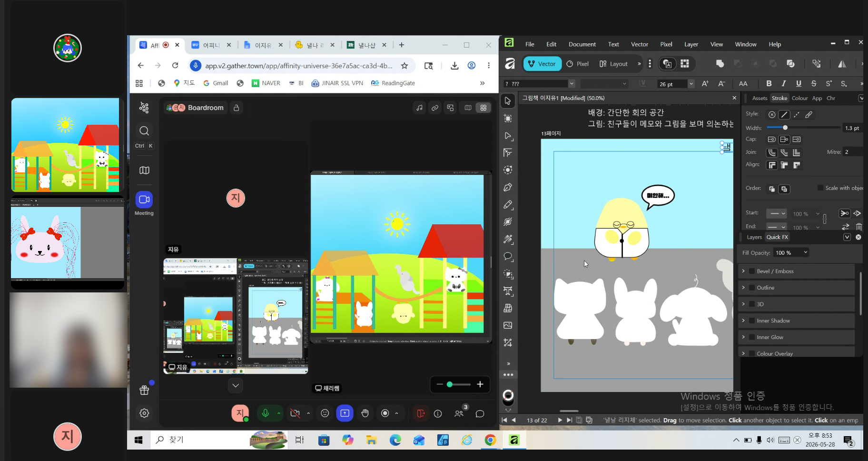Select the Artboard tool below Move tool
Viewport: 868px width, 461px height.
(508, 118)
